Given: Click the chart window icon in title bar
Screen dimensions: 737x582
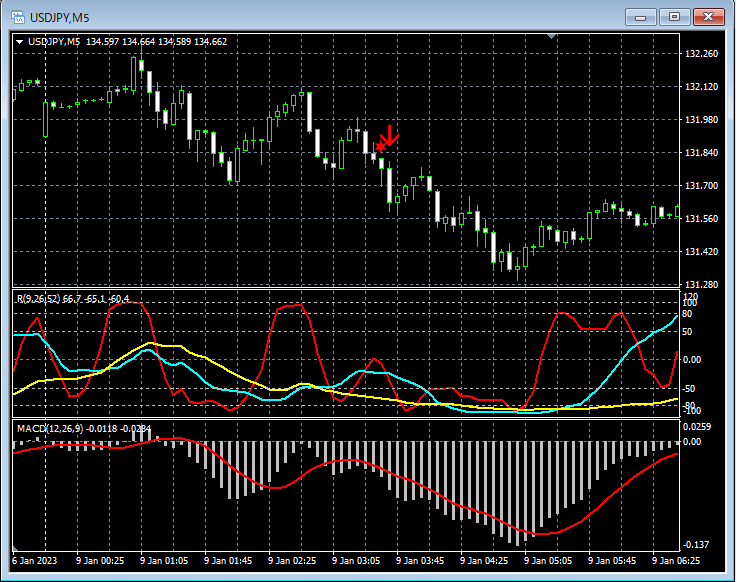Looking at the screenshot, I should pyautogui.click(x=17, y=15).
